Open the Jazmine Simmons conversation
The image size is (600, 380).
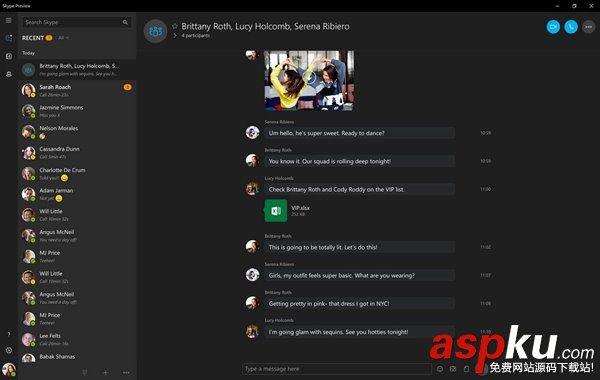(77, 111)
